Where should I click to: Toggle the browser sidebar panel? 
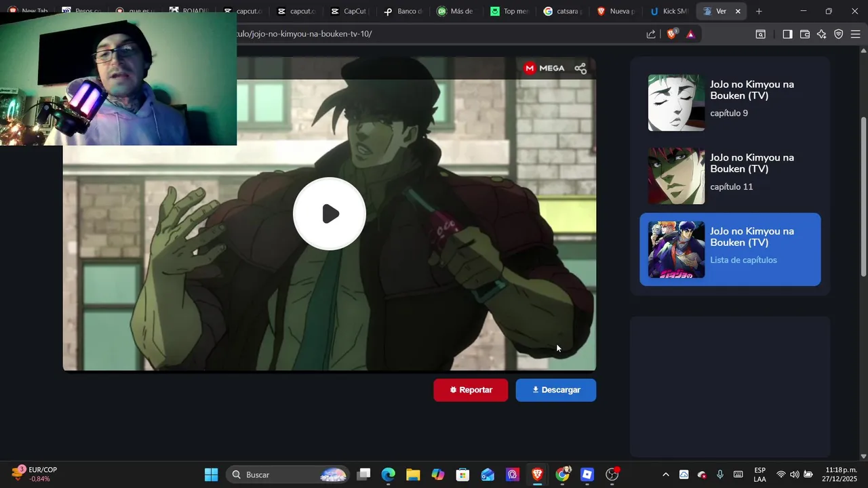point(787,34)
